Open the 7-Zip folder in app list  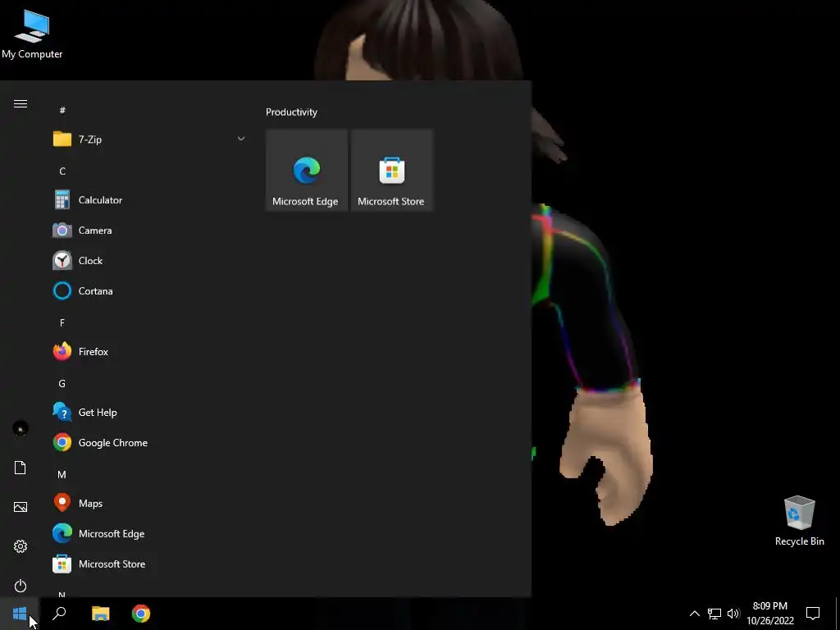coord(149,139)
